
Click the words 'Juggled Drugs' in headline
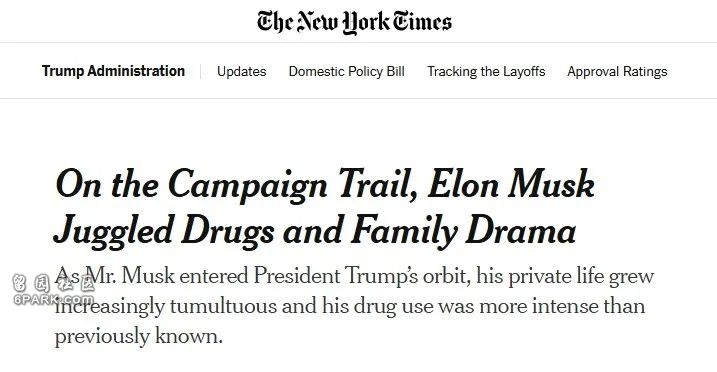(x=164, y=231)
